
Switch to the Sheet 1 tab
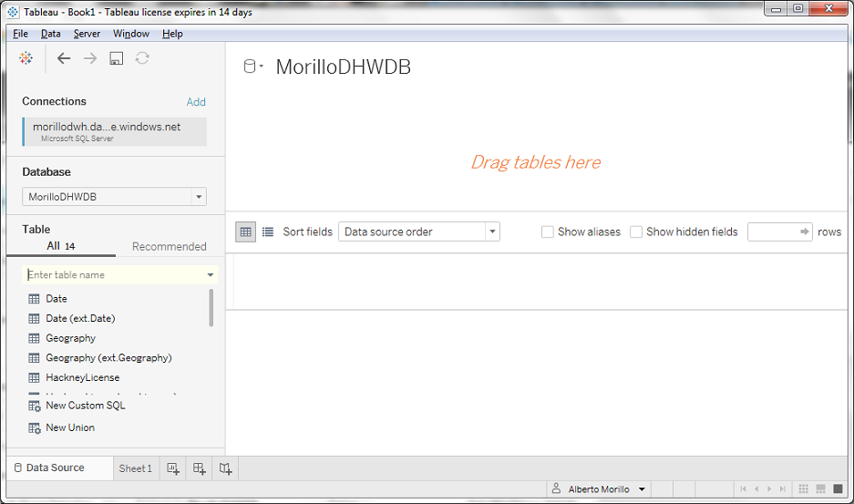(x=136, y=468)
